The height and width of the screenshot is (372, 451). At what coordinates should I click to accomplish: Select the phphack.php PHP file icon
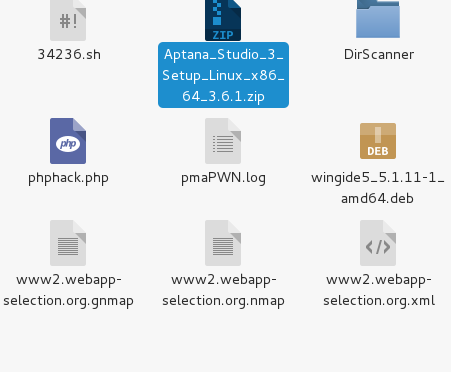pyautogui.click(x=68, y=141)
